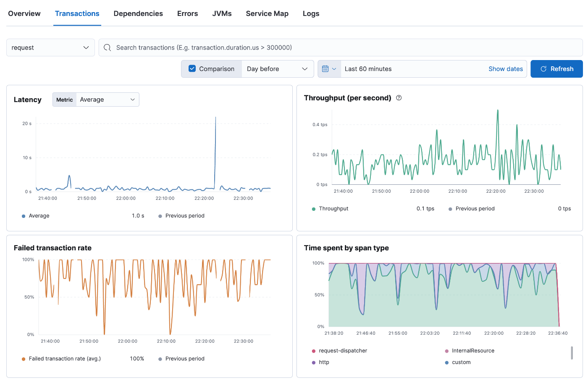
Task: Toggle the Average latency legend dot
Action: pyautogui.click(x=24, y=216)
